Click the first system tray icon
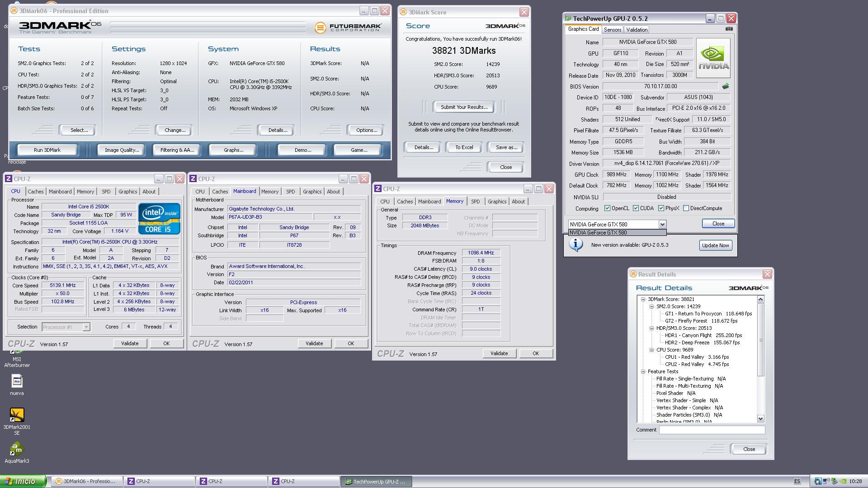The image size is (868, 488). tap(818, 482)
